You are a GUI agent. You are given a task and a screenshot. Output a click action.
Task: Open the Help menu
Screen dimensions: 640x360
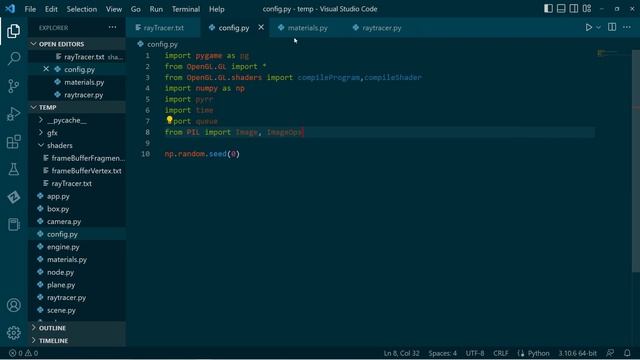[x=217, y=9]
